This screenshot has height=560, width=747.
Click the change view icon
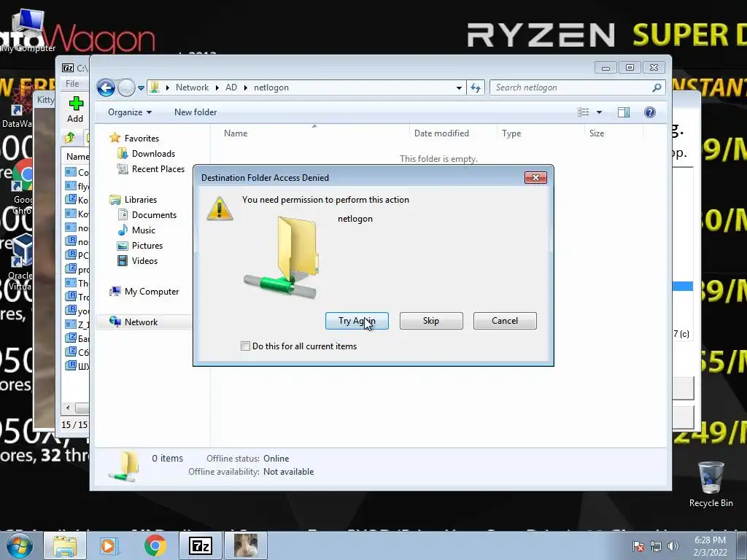pos(584,112)
